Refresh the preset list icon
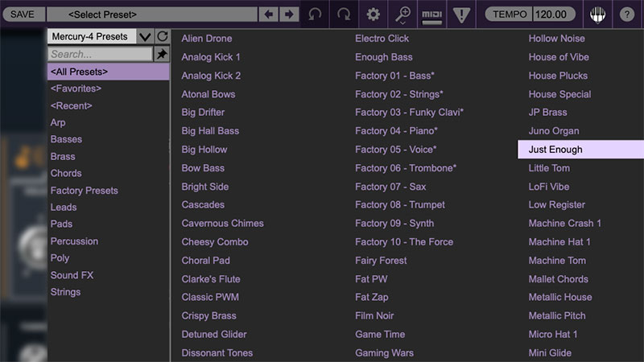644x362 pixels. click(163, 36)
